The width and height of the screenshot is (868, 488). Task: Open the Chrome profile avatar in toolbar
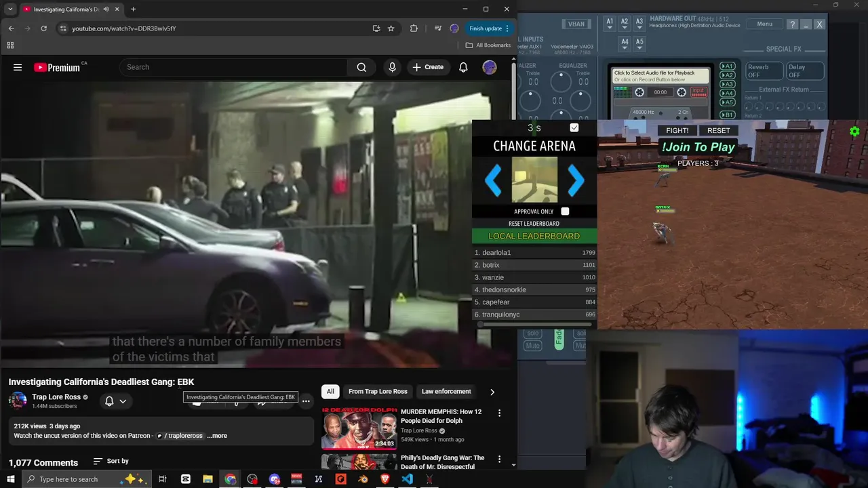point(454,28)
